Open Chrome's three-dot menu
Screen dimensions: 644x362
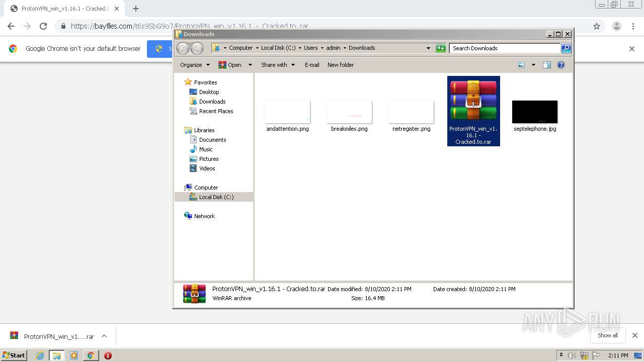point(633,26)
